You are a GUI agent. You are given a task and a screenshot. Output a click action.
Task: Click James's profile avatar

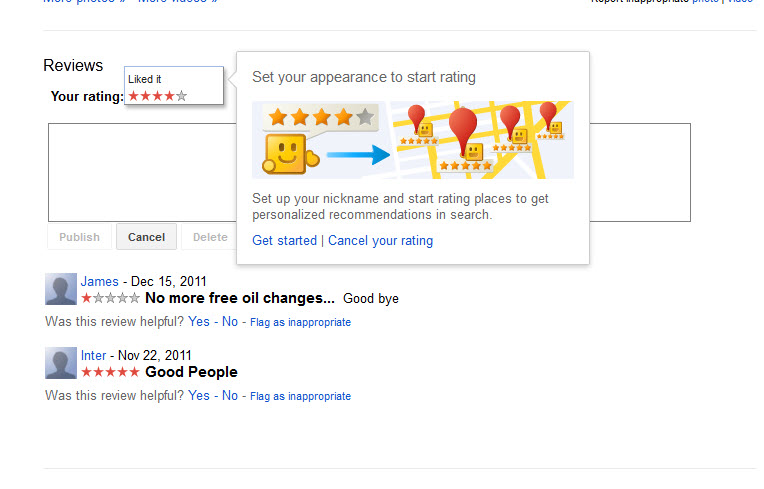(61, 289)
